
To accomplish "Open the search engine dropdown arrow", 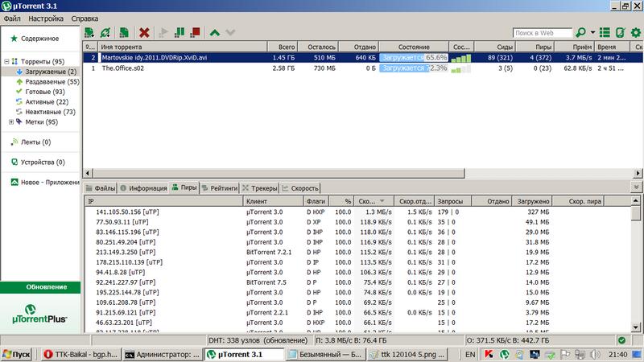I will coord(592,32).
